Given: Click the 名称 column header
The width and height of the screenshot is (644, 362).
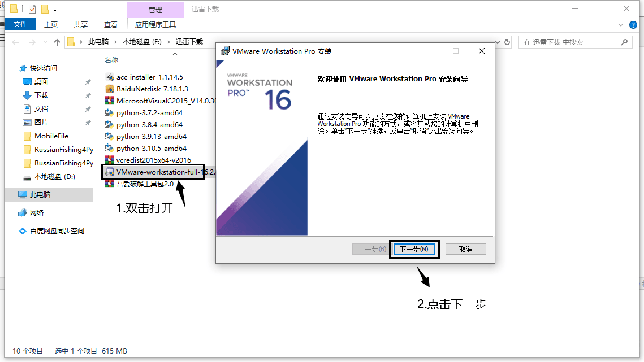Looking at the screenshot, I should click(x=111, y=60).
